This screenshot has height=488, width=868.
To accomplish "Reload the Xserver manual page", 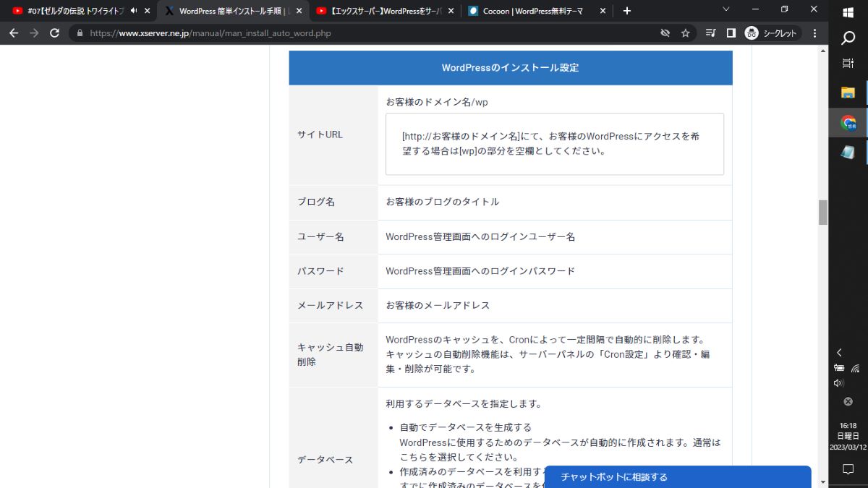I will tap(54, 33).
